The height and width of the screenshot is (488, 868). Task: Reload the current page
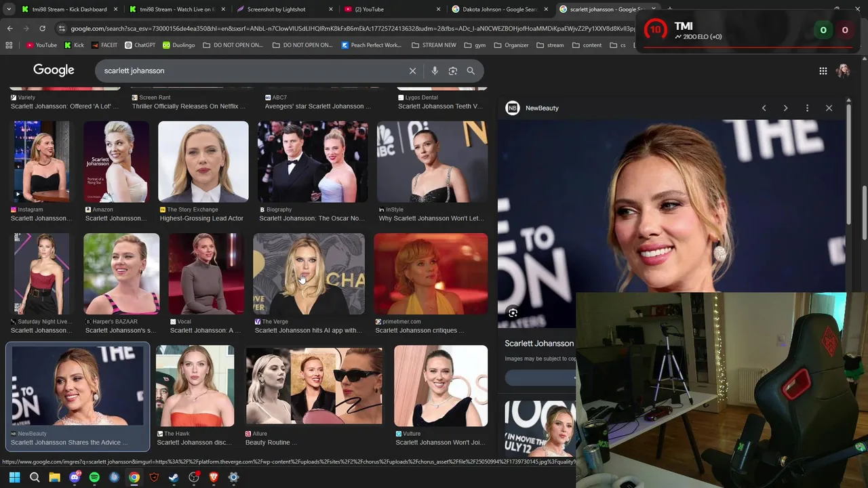(x=42, y=28)
